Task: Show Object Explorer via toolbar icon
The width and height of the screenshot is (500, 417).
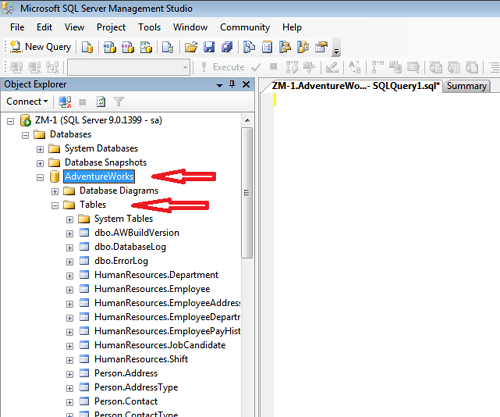Action: [x=285, y=47]
